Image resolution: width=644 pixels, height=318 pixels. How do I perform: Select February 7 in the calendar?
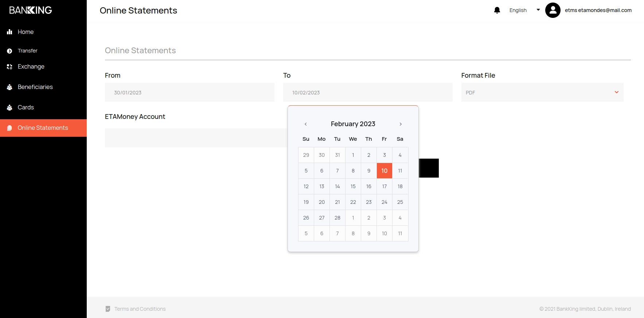click(x=337, y=171)
